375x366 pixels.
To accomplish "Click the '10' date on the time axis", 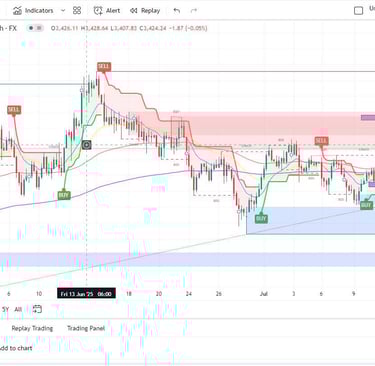I will pos(39,294).
